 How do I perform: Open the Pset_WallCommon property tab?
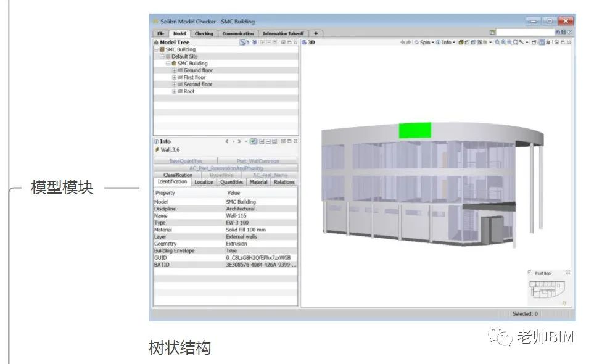(x=258, y=161)
